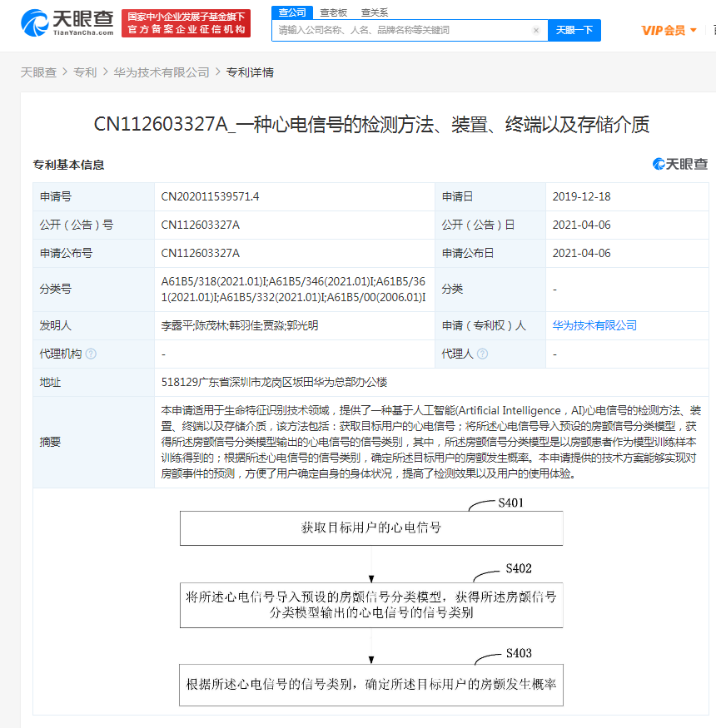The width and height of the screenshot is (716, 728).
Task: Click the classification codes A61B5/318 cell
Action: click(x=293, y=290)
